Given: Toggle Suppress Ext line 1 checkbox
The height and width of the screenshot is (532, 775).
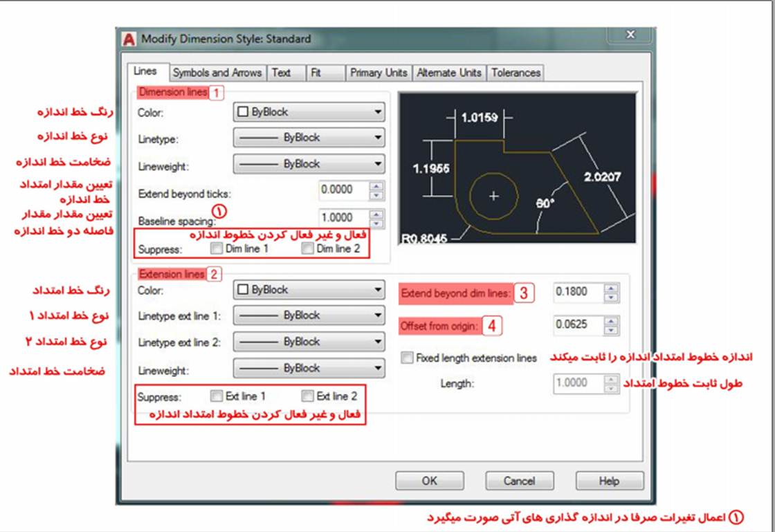Looking at the screenshot, I should tap(217, 396).
